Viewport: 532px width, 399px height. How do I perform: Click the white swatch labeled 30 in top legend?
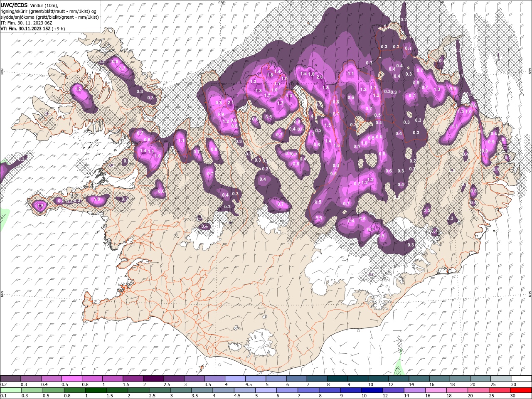coord(521,379)
